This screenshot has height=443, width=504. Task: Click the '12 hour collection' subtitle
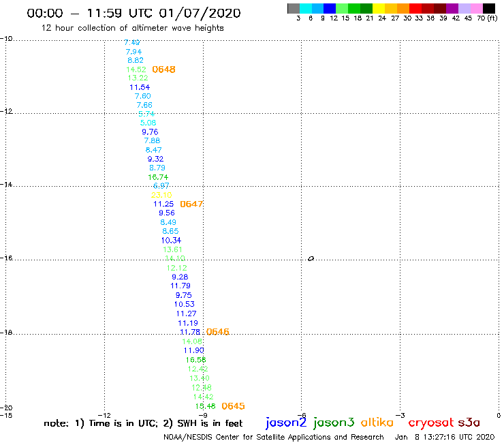coord(132,28)
